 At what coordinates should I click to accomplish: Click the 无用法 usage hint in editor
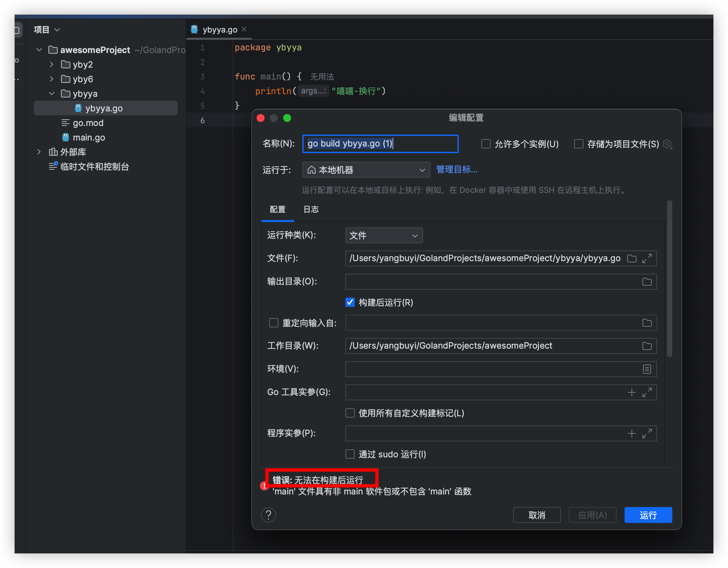coord(322,77)
